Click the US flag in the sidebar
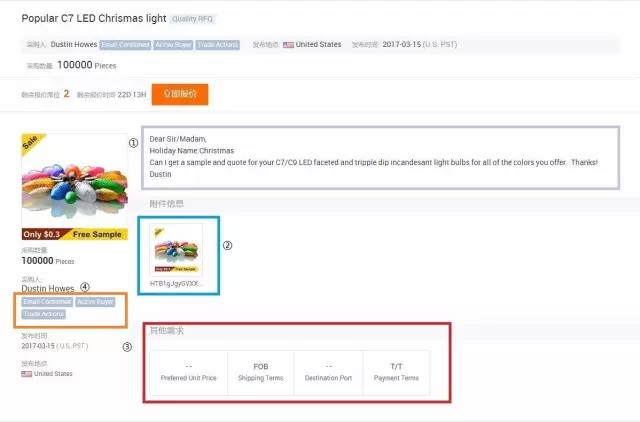This screenshot has width=640, height=422. coord(27,374)
